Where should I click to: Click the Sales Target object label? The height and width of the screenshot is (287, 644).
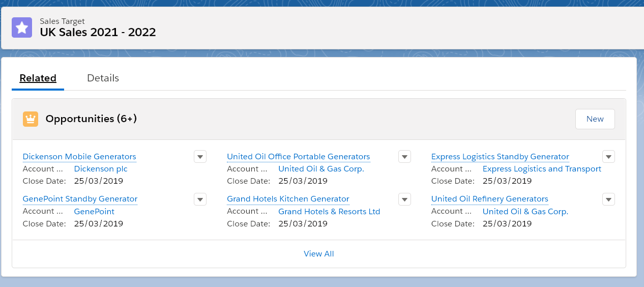62,21
